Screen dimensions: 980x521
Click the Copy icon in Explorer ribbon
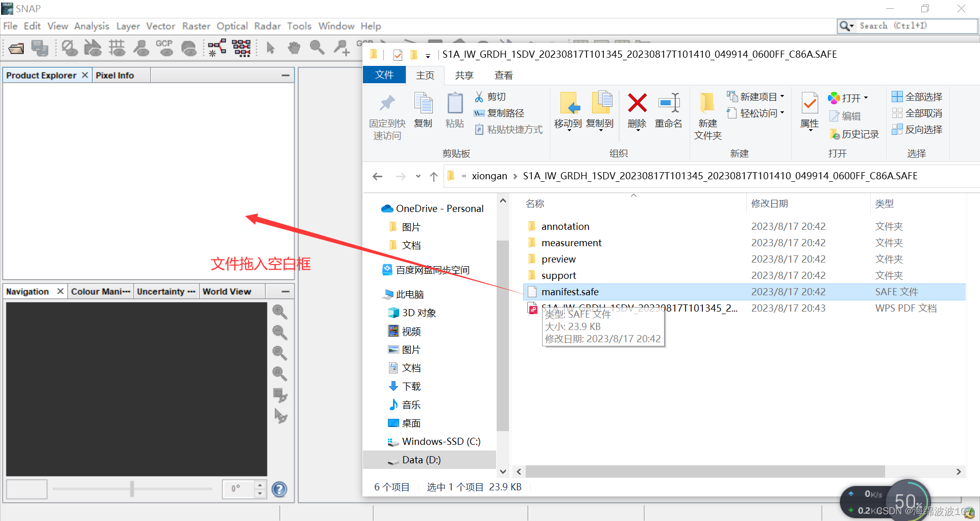423,103
